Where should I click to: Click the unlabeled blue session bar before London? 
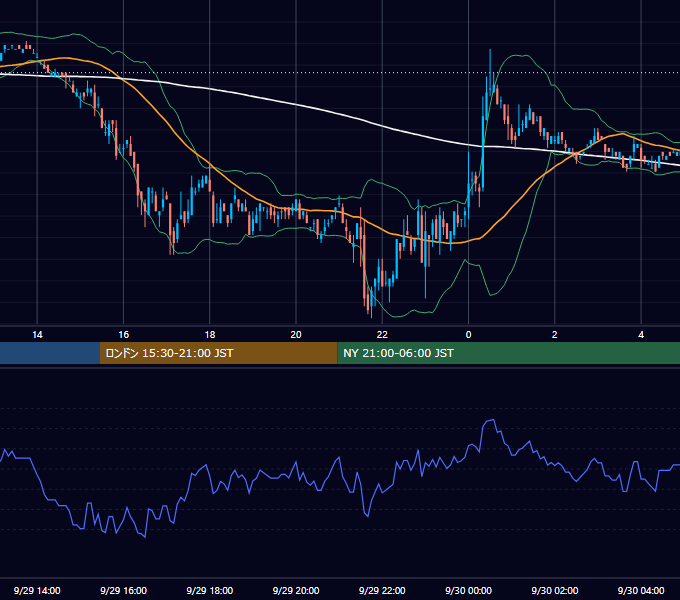[50, 353]
